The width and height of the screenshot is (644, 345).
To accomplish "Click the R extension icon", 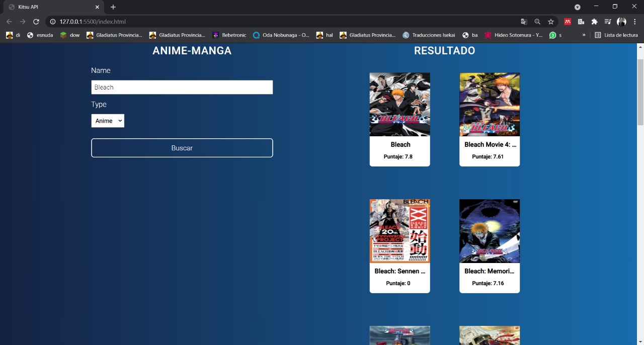I will [x=581, y=22].
